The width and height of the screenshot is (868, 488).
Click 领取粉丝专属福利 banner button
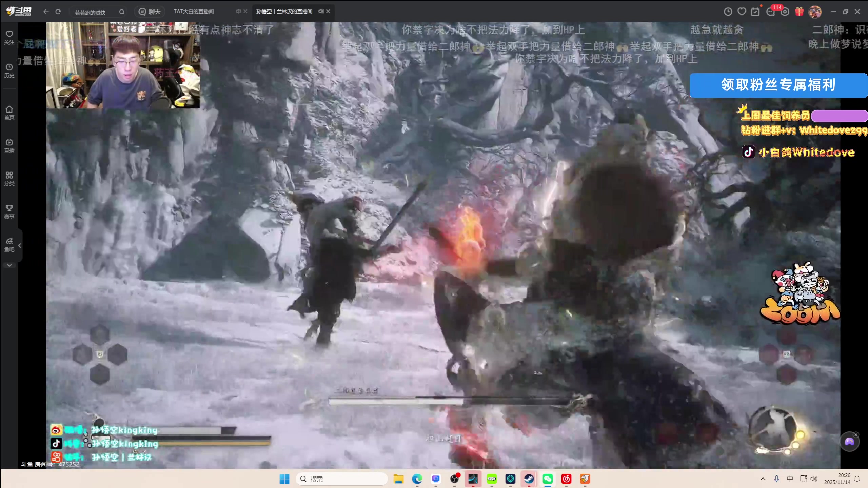tap(778, 85)
